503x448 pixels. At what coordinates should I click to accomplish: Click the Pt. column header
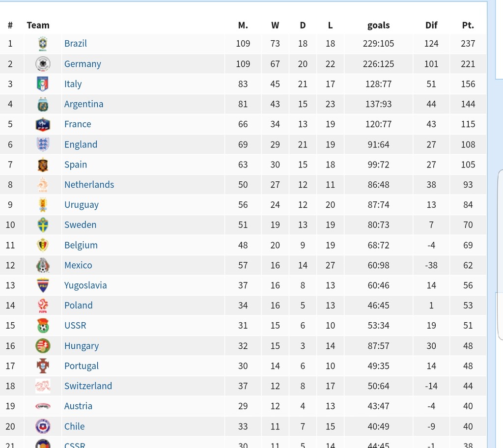click(468, 25)
